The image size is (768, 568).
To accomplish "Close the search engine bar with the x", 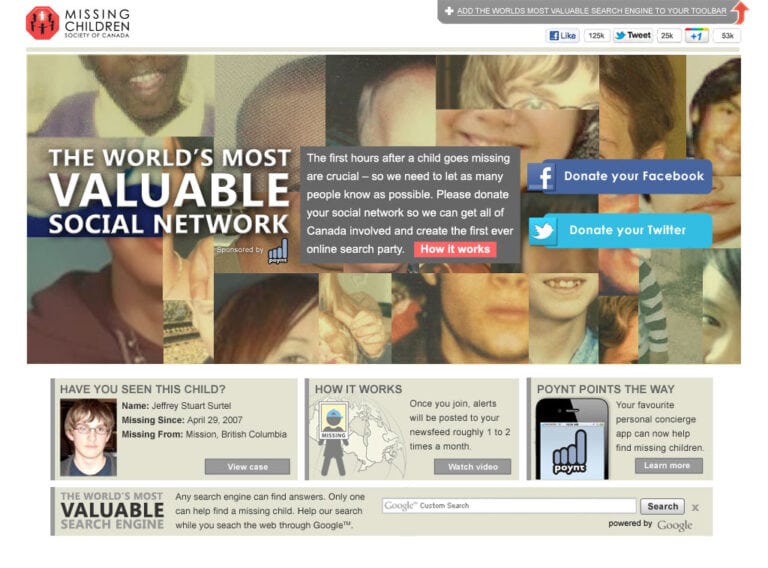I will pos(695,508).
